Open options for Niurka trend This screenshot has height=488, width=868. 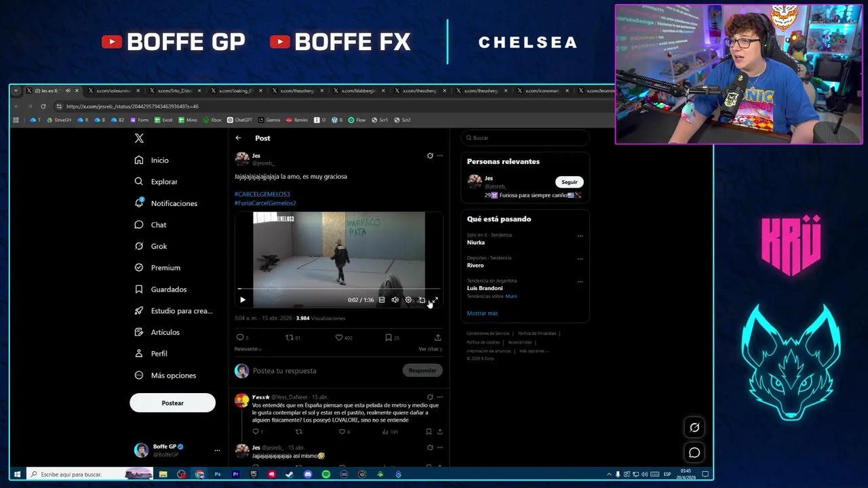coord(580,236)
